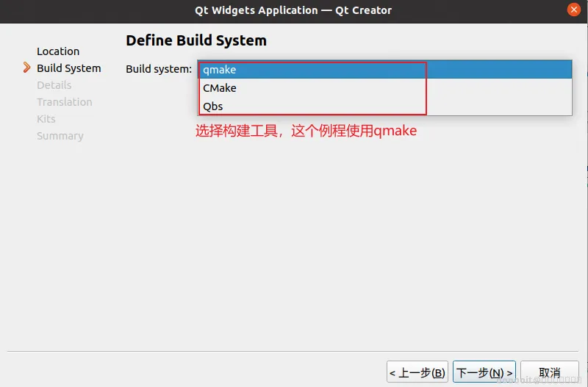
Task: Select the Build System wizard step
Action: coord(68,68)
